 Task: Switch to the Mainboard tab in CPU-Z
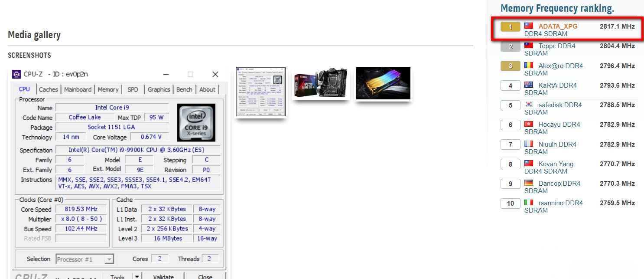(x=78, y=89)
